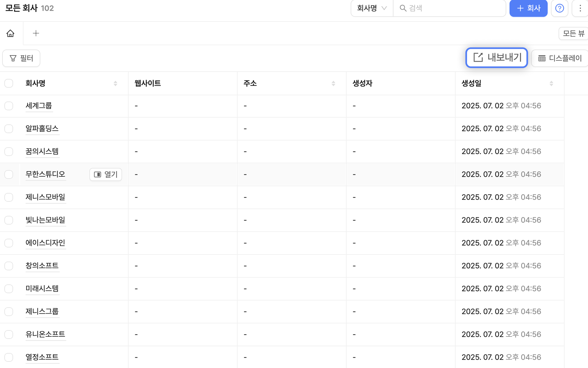This screenshot has width=588, height=368.
Task: Open the 알파홀딩스 company link
Action: 42,128
